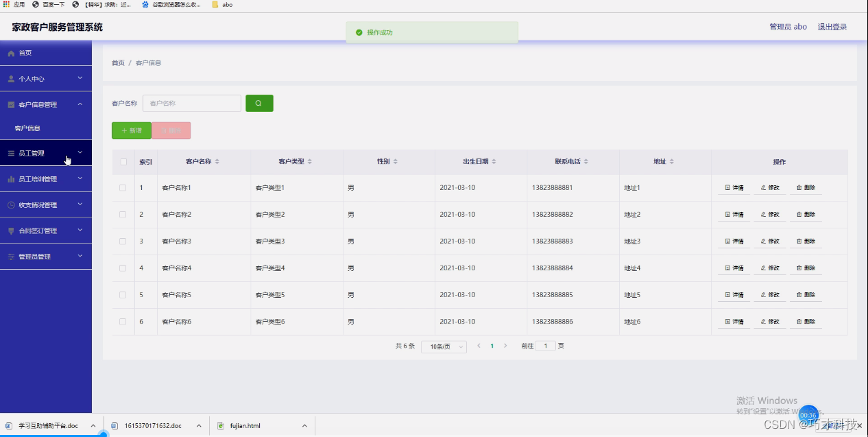Click 修改 for row 客户名称2

click(770, 215)
